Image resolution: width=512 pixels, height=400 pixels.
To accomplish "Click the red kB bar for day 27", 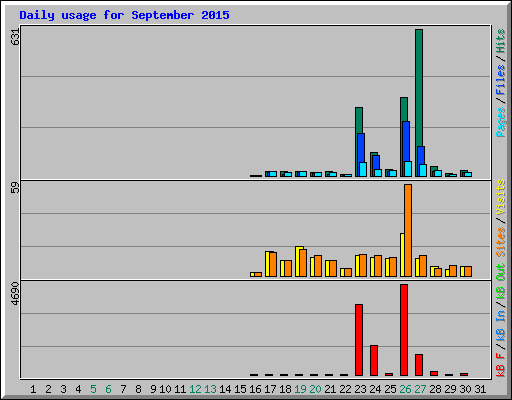I will click(419, 365).
